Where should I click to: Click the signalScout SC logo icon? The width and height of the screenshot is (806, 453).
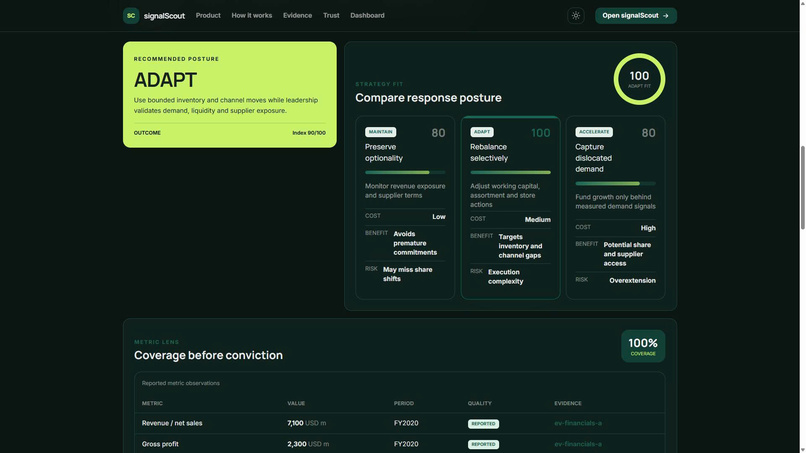(131, 15)
